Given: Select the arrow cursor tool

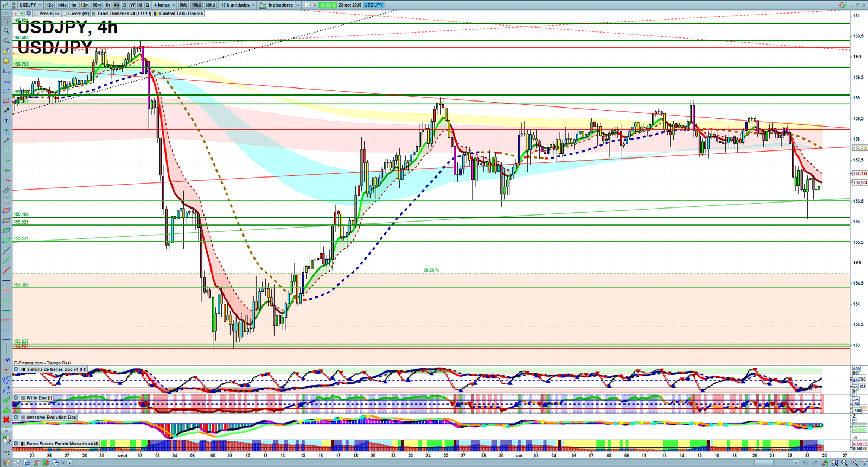Looking at the screenshot, I should click(x=7, y=21).
